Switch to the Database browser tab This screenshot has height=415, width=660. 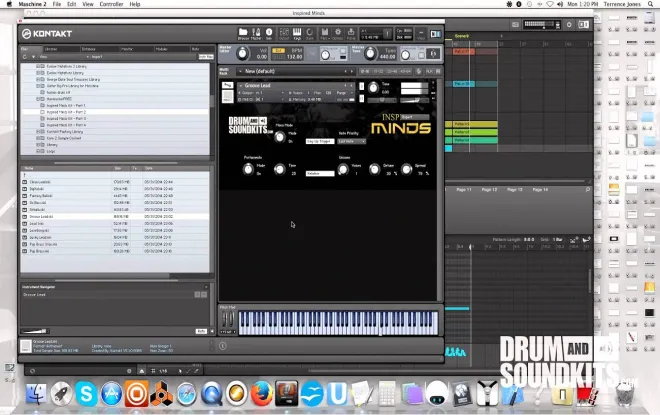[98, 49]
